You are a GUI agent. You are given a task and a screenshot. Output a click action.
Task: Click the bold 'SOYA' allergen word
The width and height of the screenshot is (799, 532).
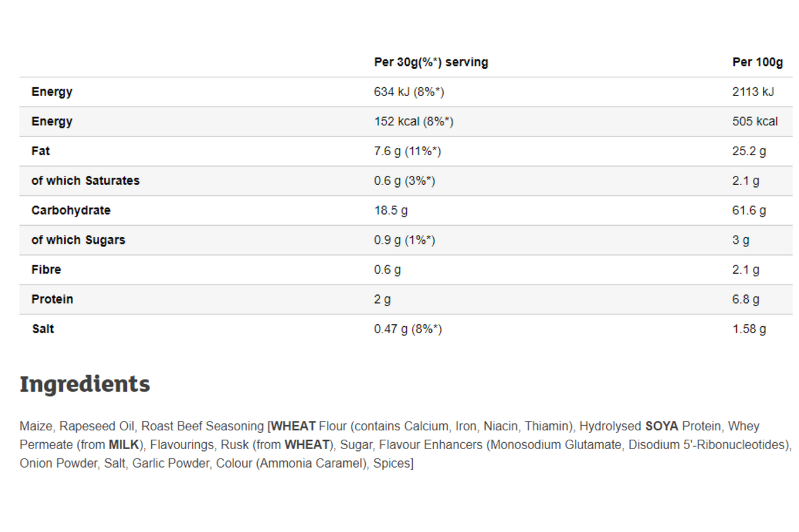pos(661,427)
